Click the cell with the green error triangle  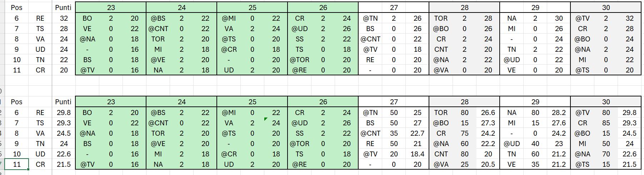click(x=276, y=123)
